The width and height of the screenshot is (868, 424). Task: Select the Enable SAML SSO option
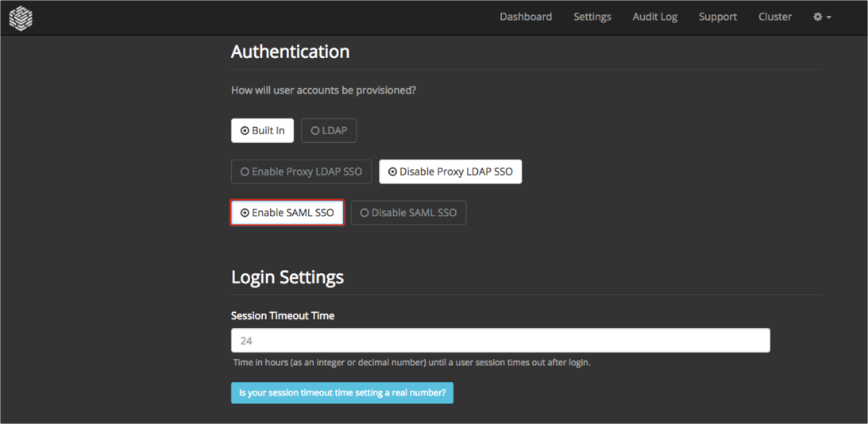click(287, 213)
